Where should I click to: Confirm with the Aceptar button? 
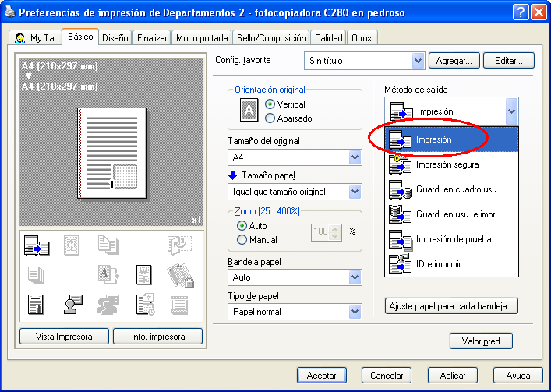click(322, 376)
